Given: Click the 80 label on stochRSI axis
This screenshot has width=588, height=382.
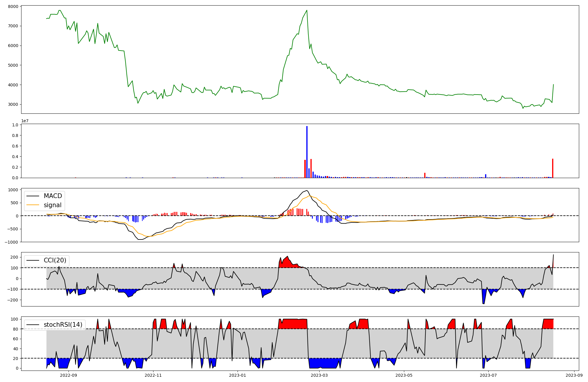Looking at the screenshot, I should (15, 329).
